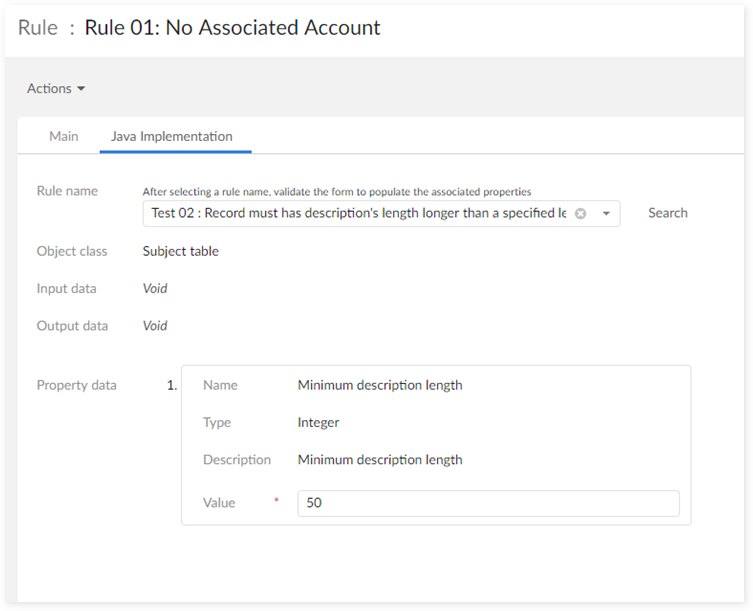Switch to the Main tab
This screenshot has height=611, width=753.
click(64, 136)
